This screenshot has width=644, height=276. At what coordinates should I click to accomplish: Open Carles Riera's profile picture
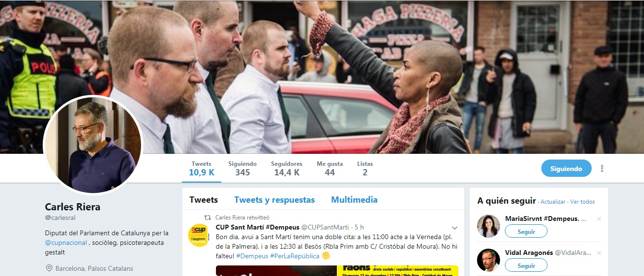tap(93, 146)
